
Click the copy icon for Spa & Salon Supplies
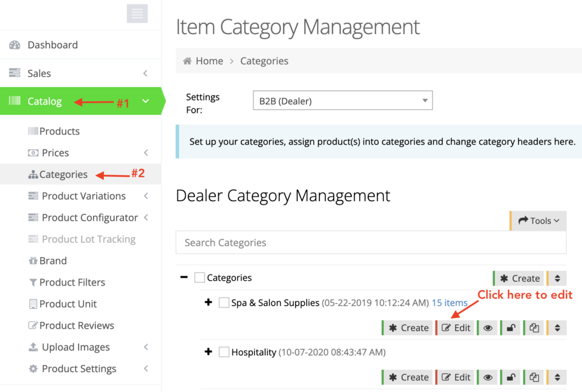[x=534, y=328]
